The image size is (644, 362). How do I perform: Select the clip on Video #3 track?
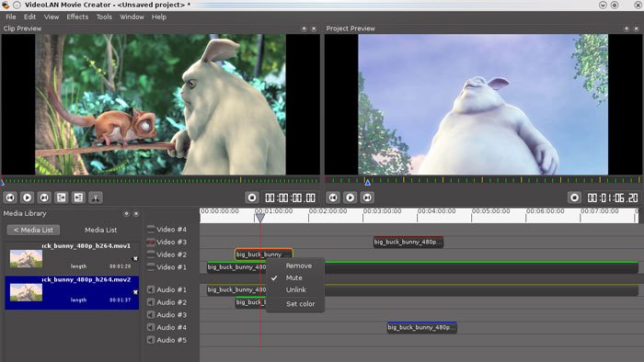408,242
